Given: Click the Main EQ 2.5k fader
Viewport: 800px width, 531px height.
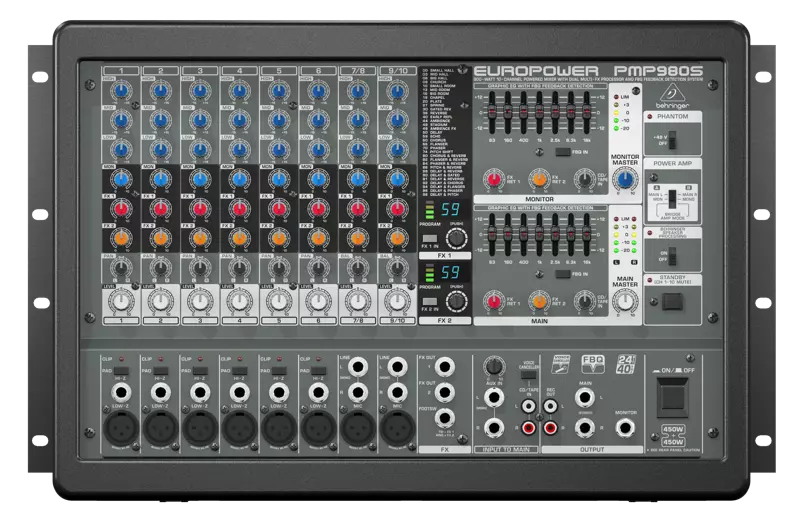Looking at the screenshot, I should point(555,234).
